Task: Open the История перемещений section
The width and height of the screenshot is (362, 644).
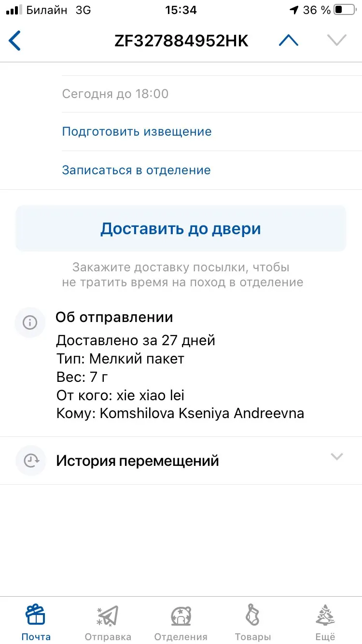Action: pyautogui.click(x=138, y=461)
